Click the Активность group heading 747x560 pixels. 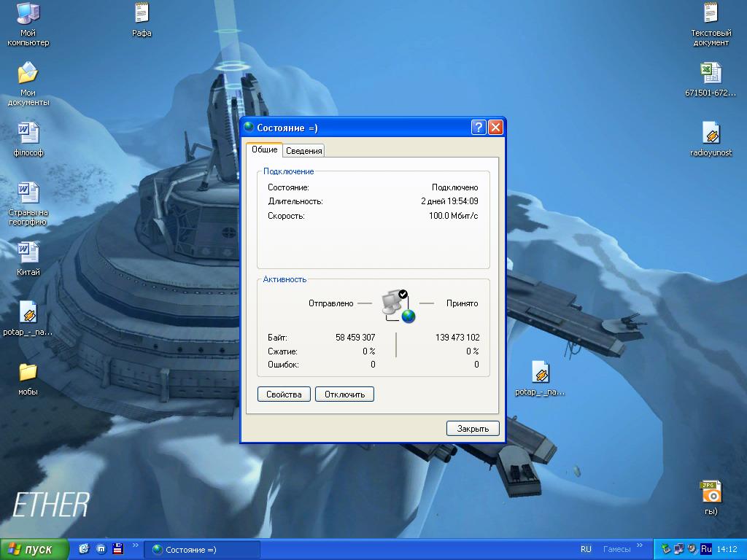point(285,279)
